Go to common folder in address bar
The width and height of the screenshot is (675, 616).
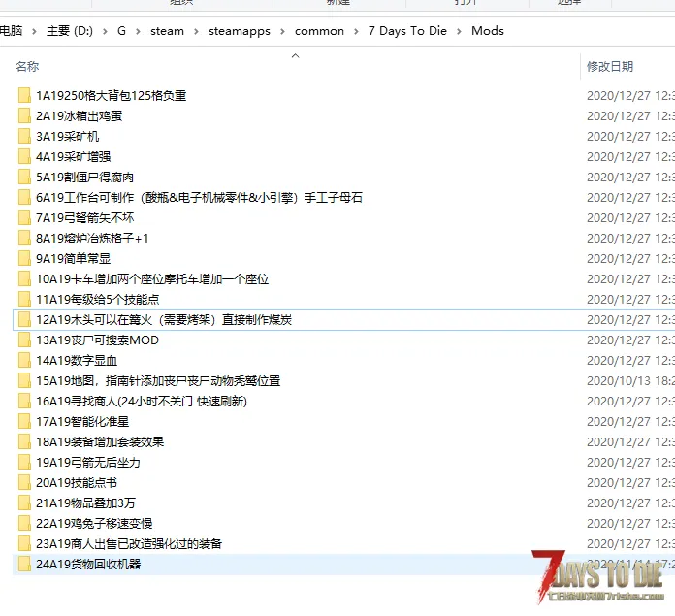(x=319, y=31)
